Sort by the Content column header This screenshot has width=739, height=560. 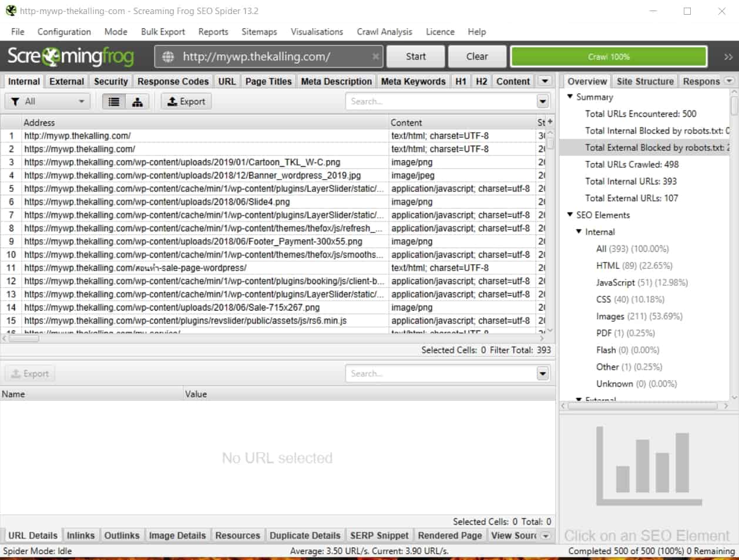click(462, 122)
